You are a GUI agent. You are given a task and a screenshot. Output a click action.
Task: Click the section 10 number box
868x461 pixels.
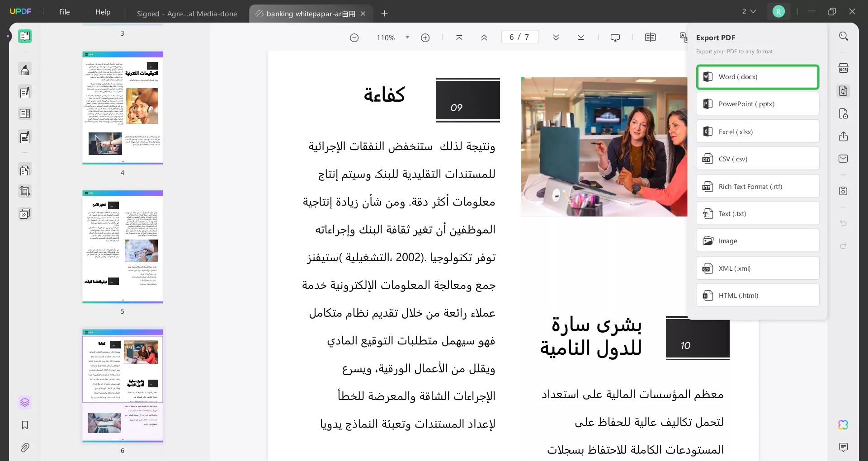point(698,338)
